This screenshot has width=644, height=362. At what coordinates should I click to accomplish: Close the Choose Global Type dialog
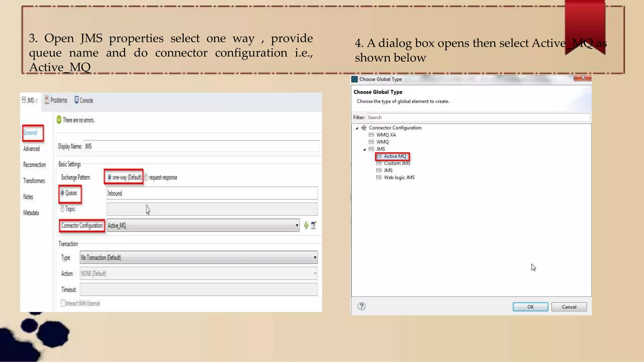click(583, 78)
